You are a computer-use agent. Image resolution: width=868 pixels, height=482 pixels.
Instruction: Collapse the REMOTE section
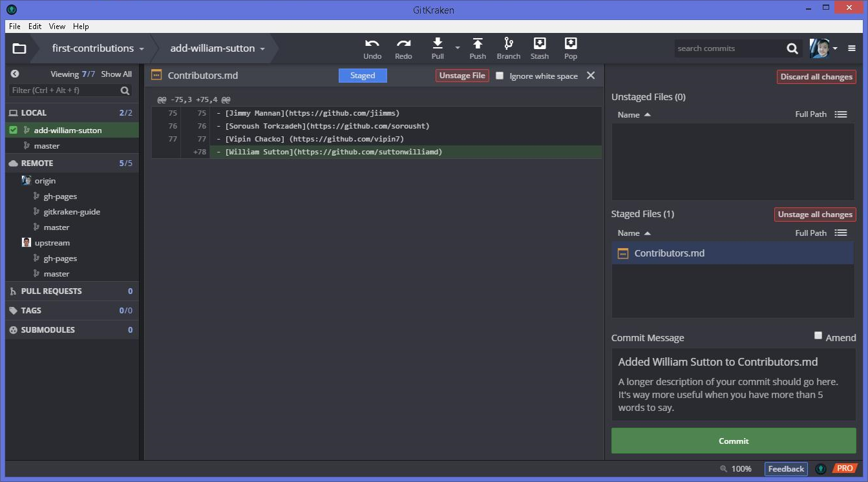[72, 163]
